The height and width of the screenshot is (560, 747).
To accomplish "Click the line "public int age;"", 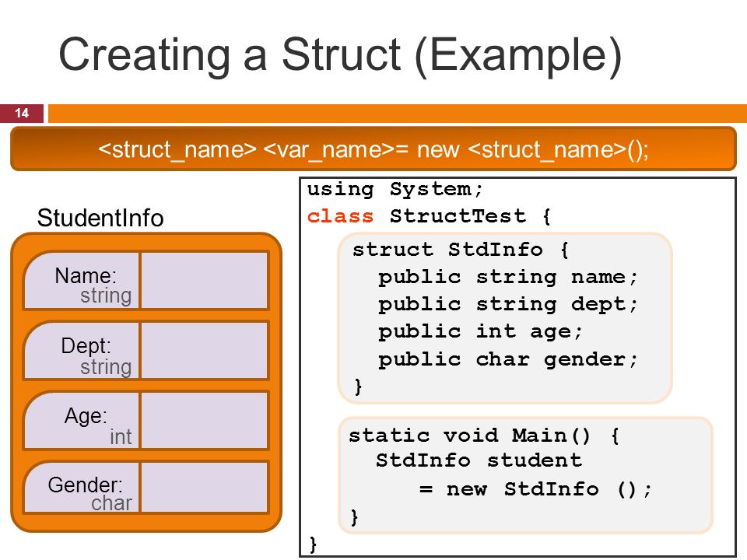I will (480, 332).
